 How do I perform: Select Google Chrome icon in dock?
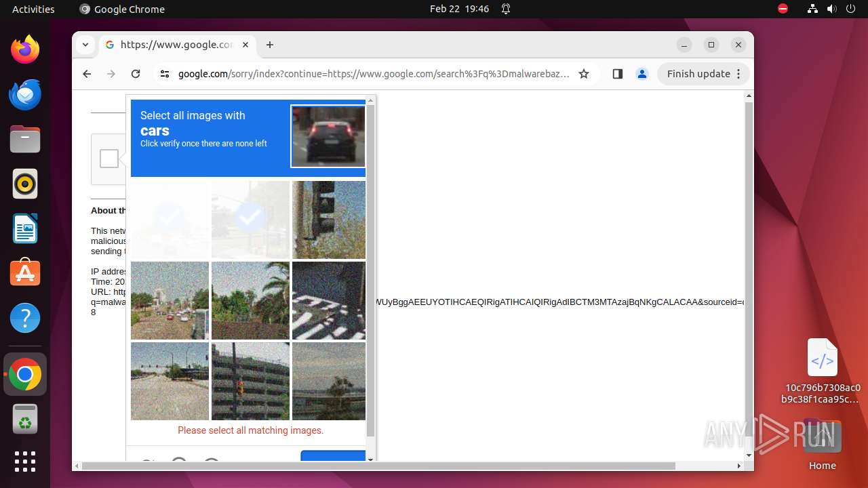click(x=25, y=374)
